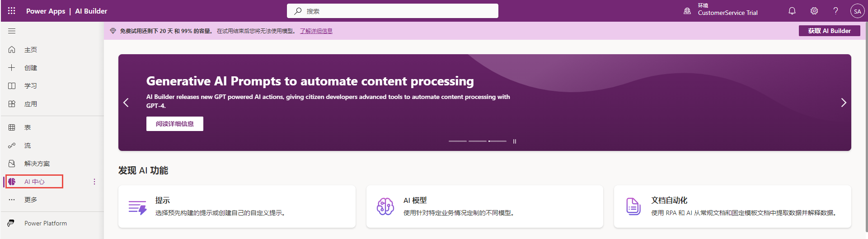Click the 阅读详细信息 button on banner
Screen dimensions: 868x239
point(175,124)
